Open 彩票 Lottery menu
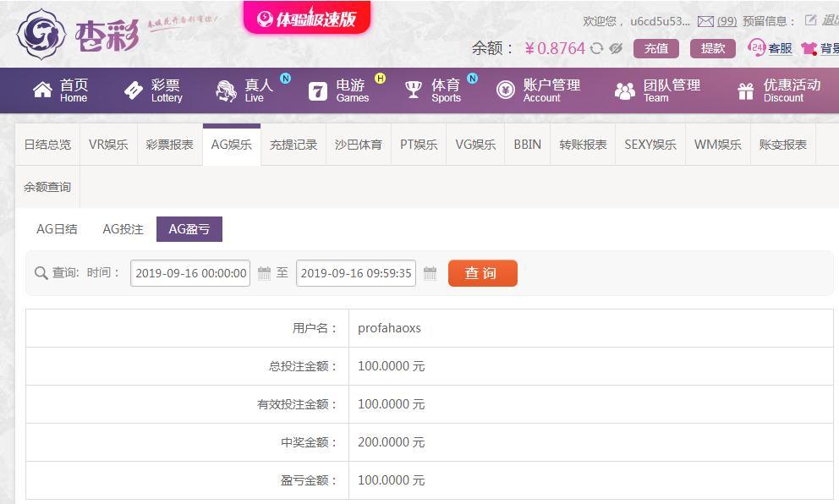This screenshot has width=839, height=504. [167, 90]
